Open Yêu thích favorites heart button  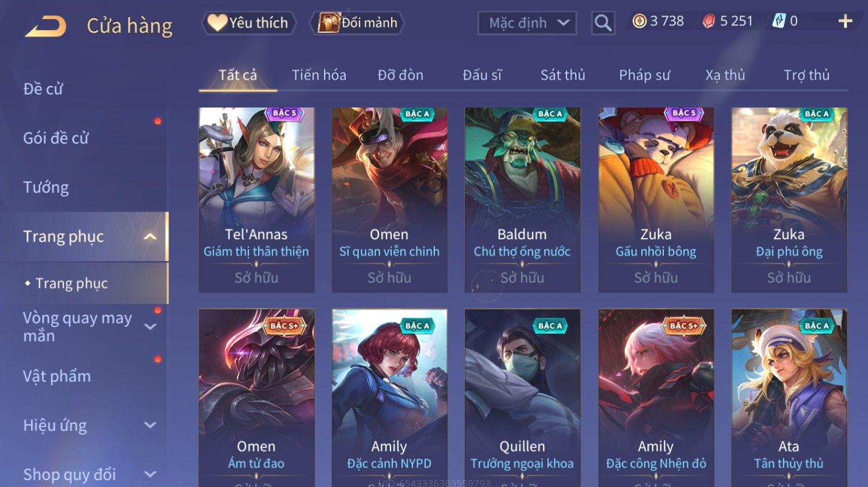(248, 23)
